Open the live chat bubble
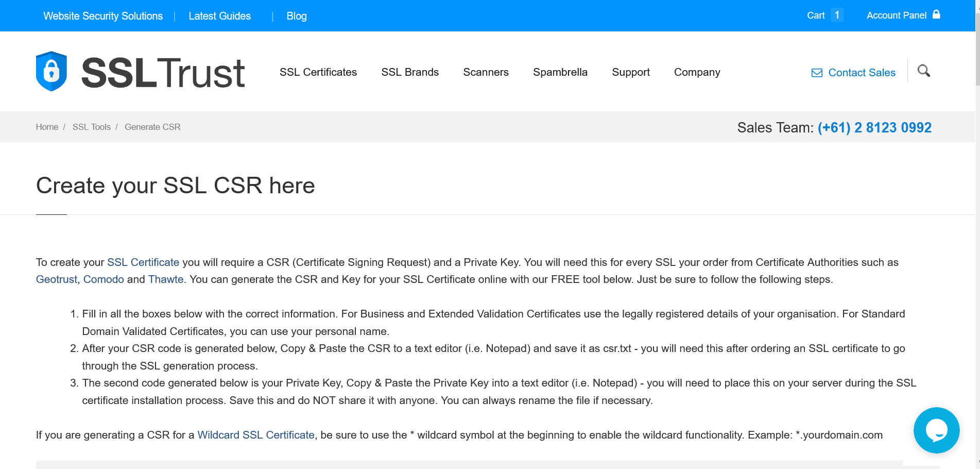980x469 pixels. tap(936, 430)
